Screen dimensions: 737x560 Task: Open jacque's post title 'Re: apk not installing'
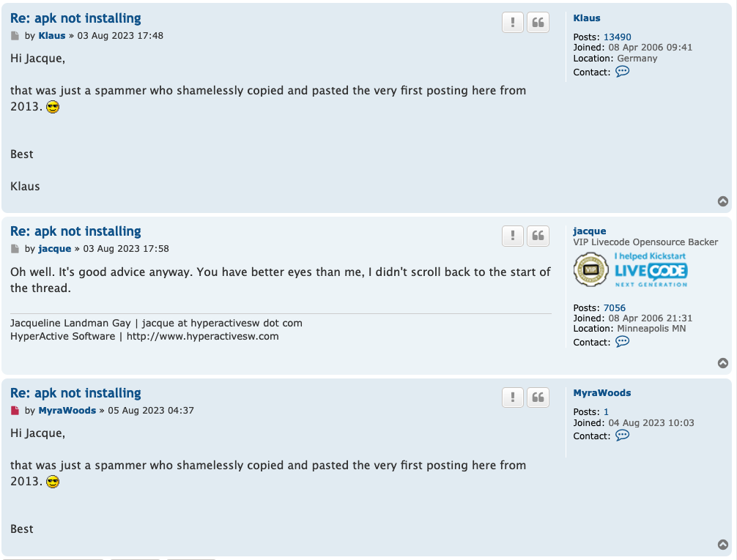point(75,231)
